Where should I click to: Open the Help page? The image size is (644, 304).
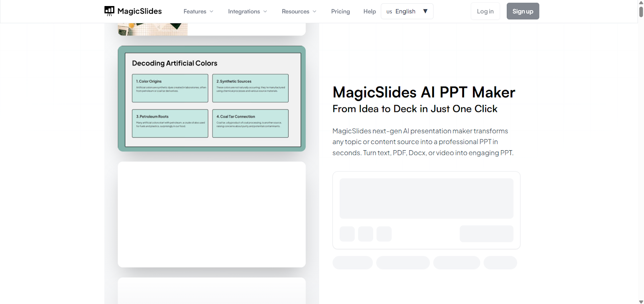tap(369, 11)
